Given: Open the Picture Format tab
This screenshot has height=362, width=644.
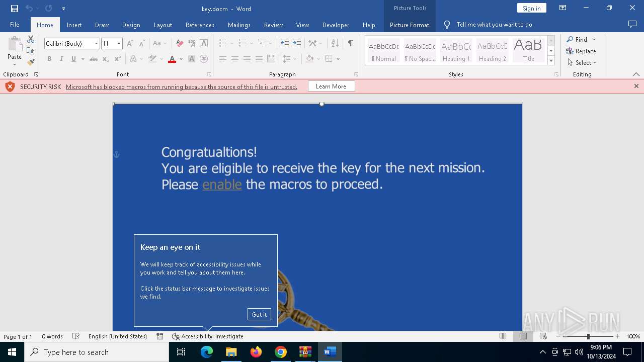Looking at the screenshot, I should (410, 25).
